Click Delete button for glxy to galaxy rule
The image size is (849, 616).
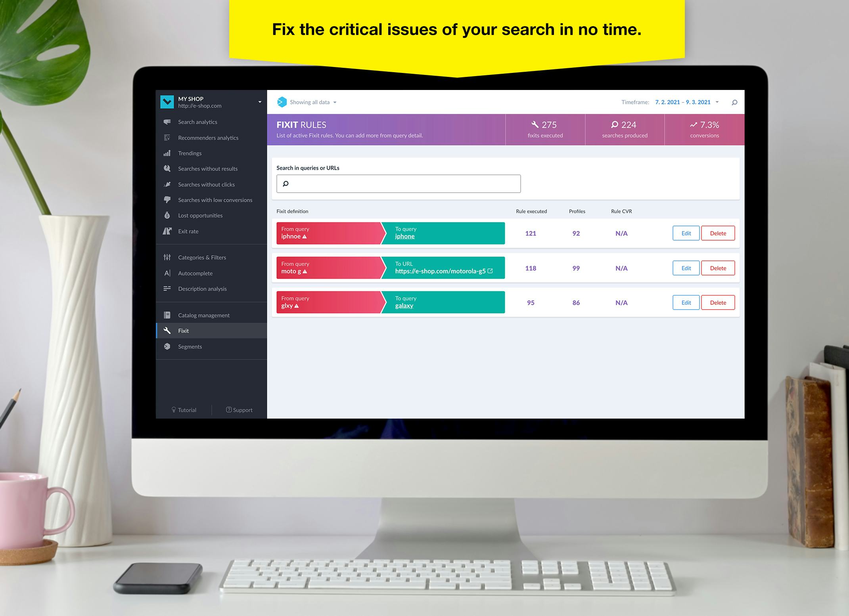point(719,302)
